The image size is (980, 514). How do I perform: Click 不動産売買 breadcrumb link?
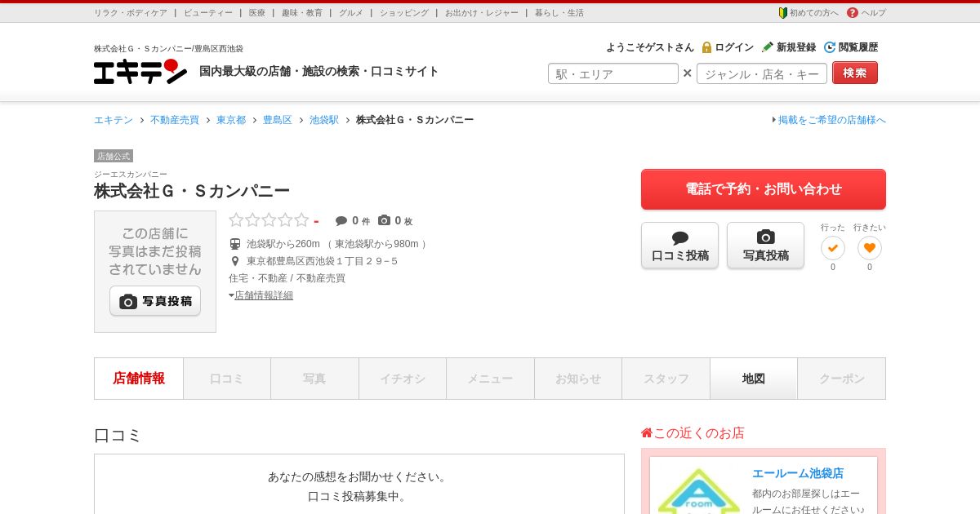click(x=175, y=120)
